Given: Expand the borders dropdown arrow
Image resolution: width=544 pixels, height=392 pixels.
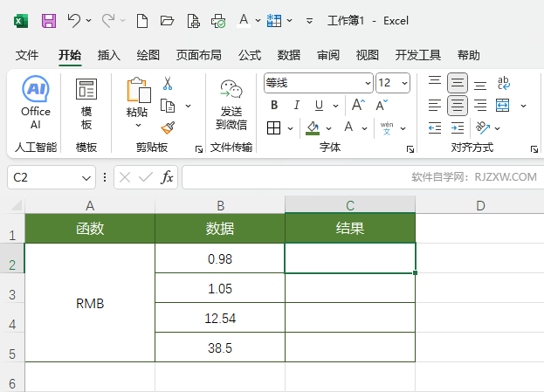Looking at the screenshot, I should pyautogui.click(x=291, y=128).
